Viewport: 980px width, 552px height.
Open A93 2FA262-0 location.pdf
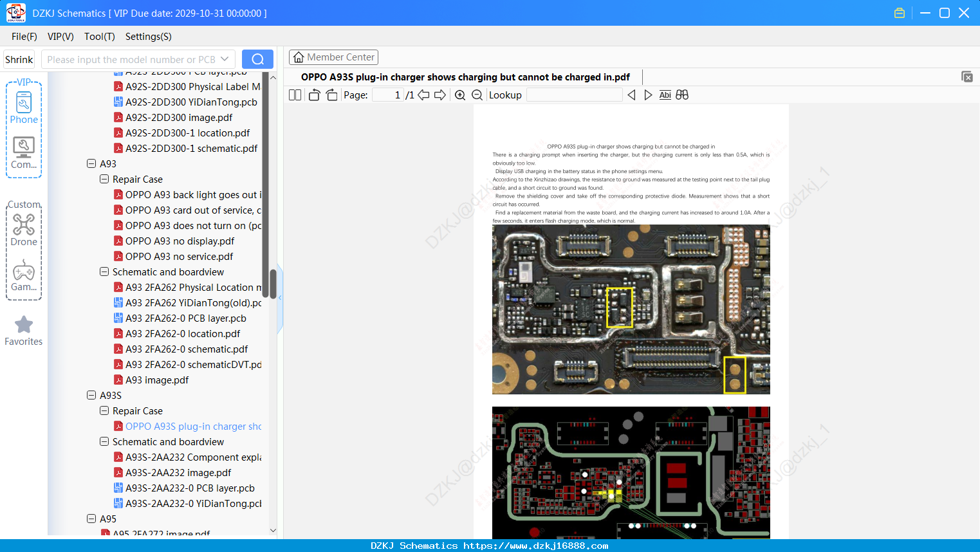click(x=177, y=334)
